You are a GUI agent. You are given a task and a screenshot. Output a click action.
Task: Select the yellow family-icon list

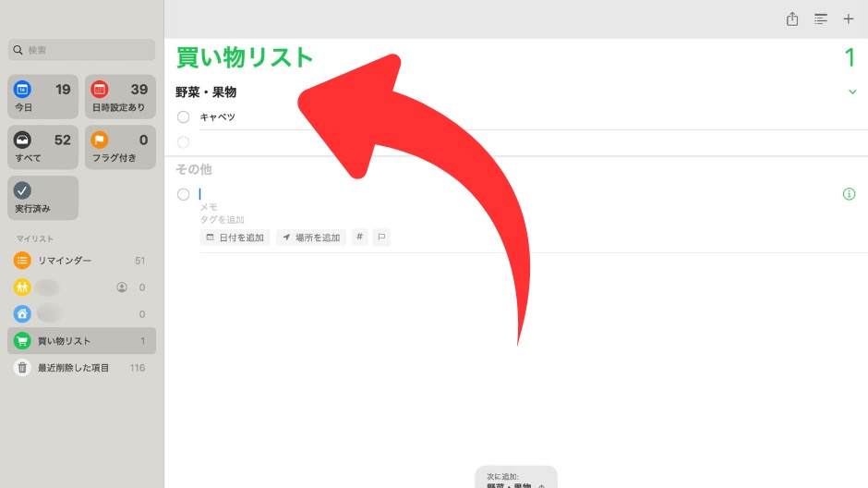pos(81,287)
